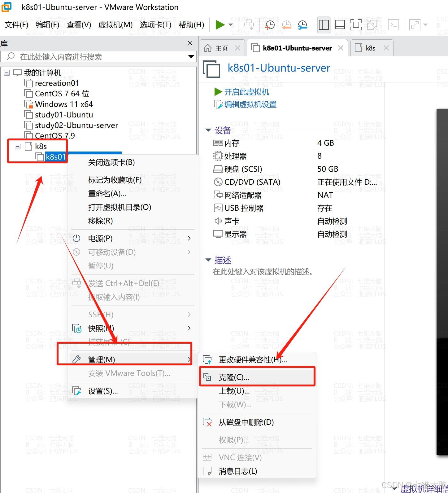Take a snapshot using the clock-plus icon
448x493 pixels.
tap(270, 25)
